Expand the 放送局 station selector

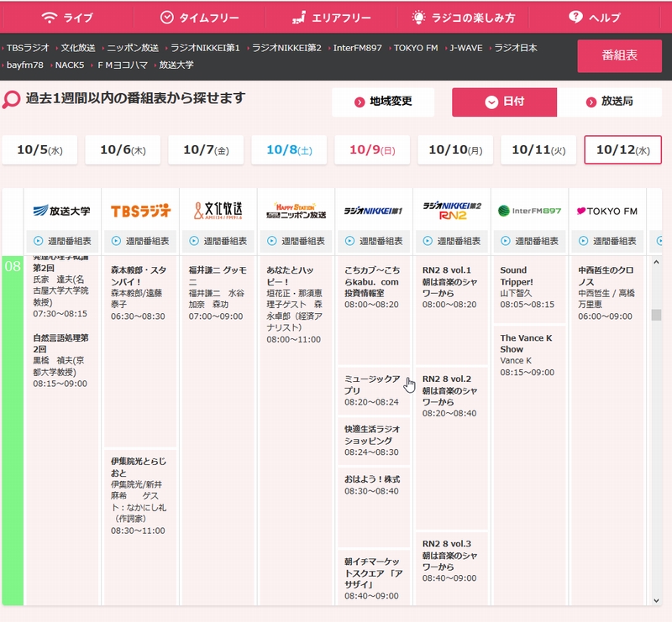pyautogui.click(x=609, y=102)
